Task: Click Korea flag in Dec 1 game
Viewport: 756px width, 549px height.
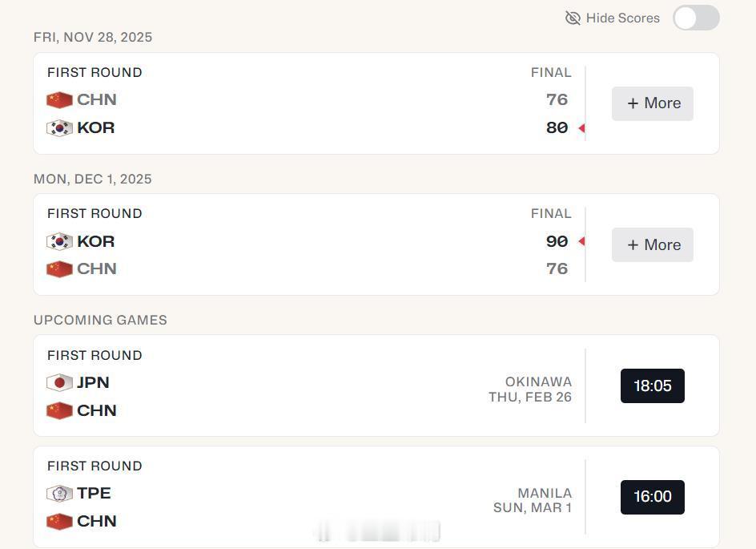Action: [x=59, y=241]
